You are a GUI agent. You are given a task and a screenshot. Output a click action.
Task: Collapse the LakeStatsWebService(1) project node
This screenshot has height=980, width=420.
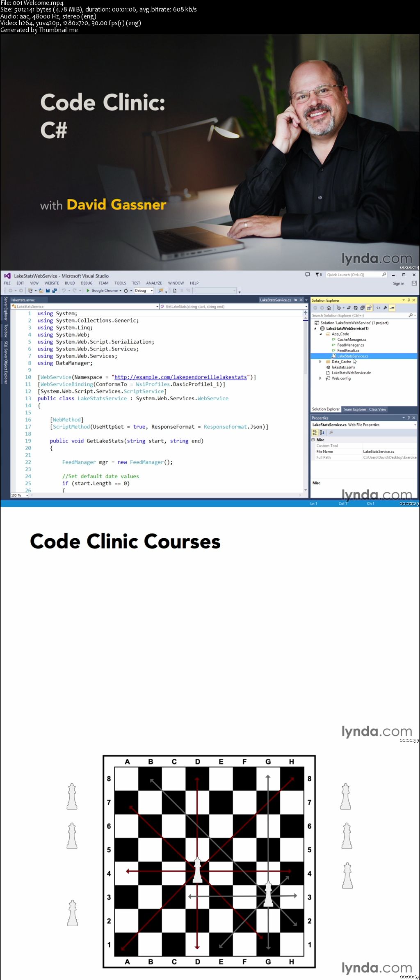(315, 328)
